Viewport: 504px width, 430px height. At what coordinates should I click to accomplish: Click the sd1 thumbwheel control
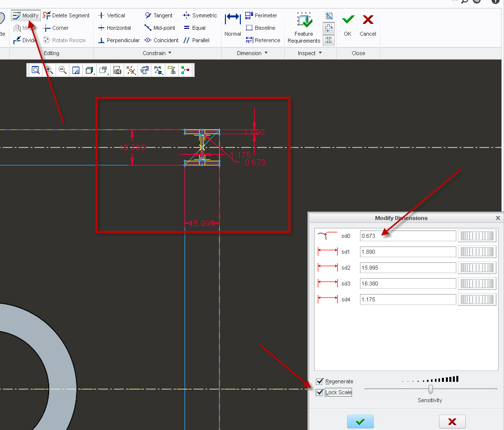click(x=477, y=252)
